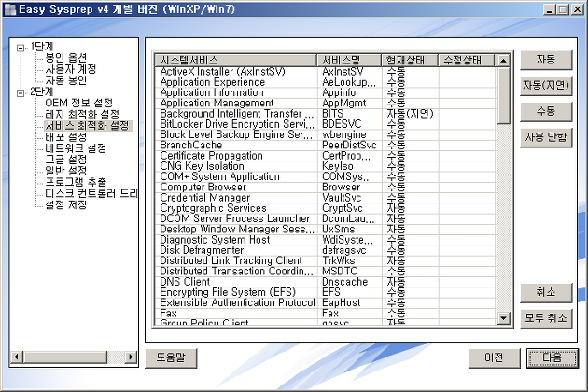Select 서비스 최적화 설정 item
588x392 pixels.
point(89,125)
